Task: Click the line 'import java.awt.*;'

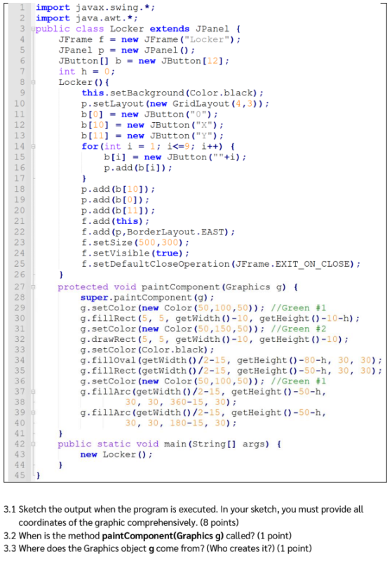Action: (86, 18)
